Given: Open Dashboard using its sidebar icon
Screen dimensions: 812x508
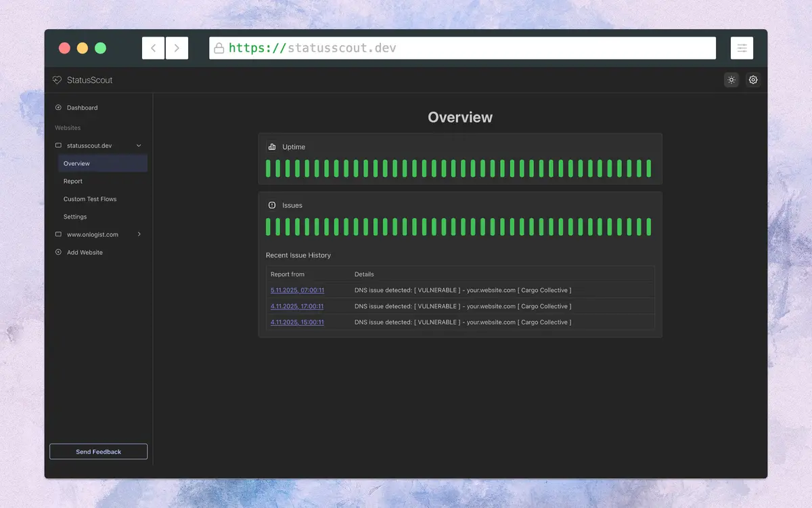Looking at the screenshot, I should coord(60,107).
